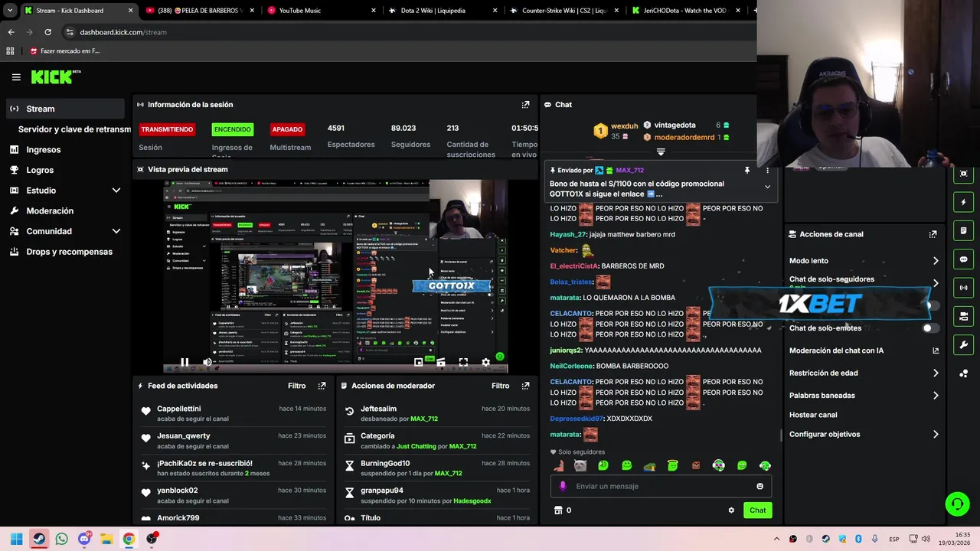Open Steam from the Windows taskbar

[x=39, y=539]
